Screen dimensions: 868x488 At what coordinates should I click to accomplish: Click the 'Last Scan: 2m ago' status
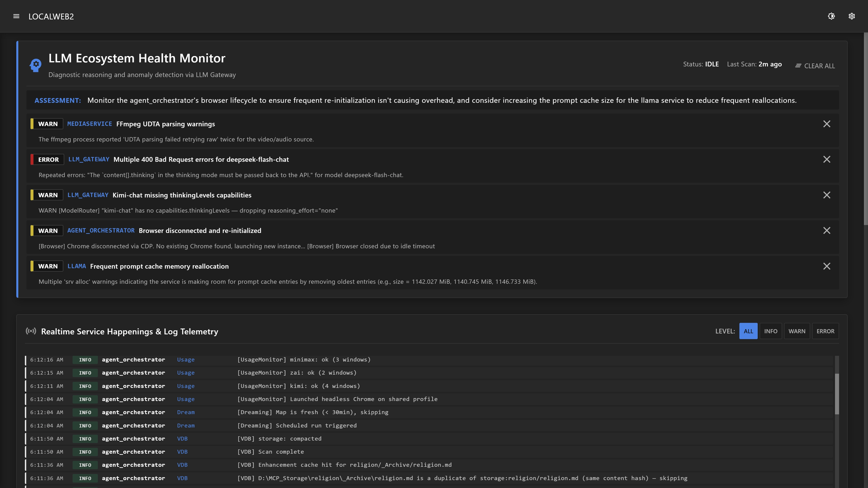coord(754,64)
